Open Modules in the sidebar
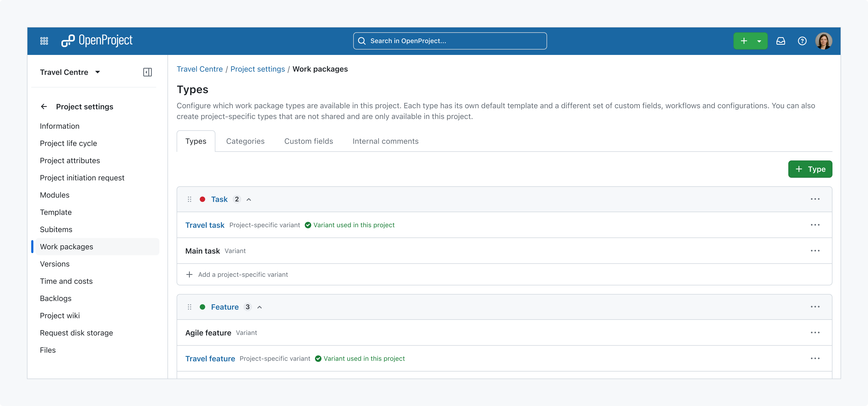 (x=55, y=195)
